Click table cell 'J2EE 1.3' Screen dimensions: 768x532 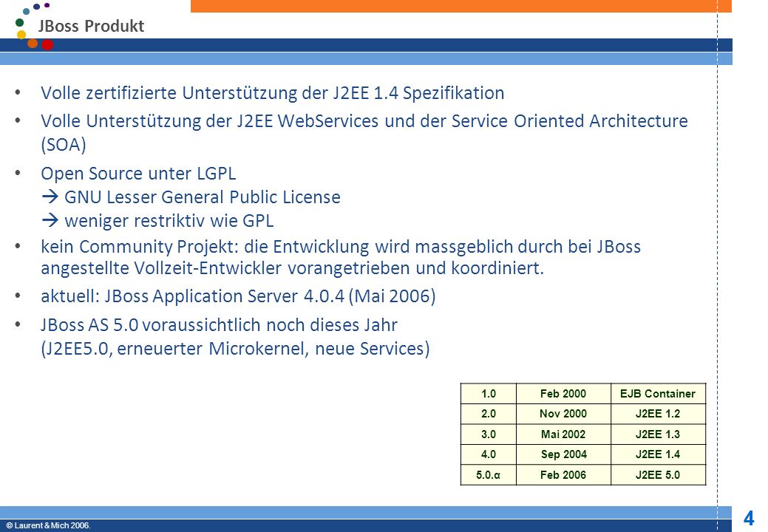658,434
